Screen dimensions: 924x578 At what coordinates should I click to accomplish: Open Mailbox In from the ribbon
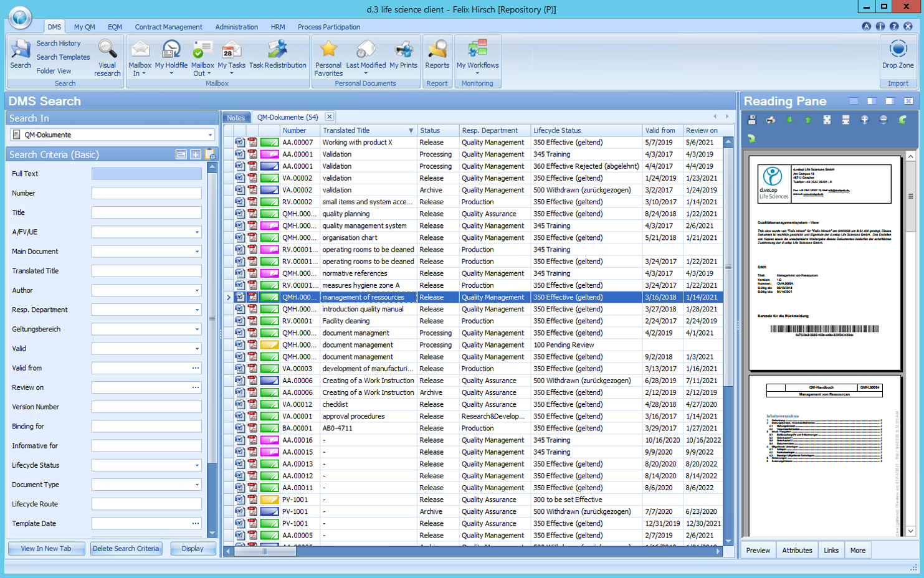(140, 49)
